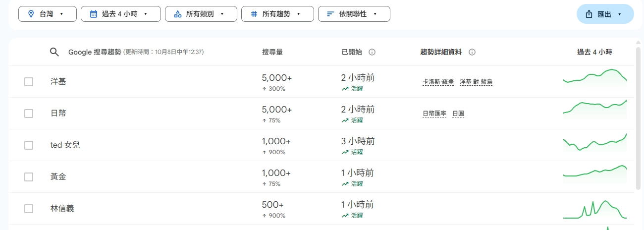Select the ted 女兒 row checkbox
The height and width of the screenshot is (230, 644).
(29, 145)
